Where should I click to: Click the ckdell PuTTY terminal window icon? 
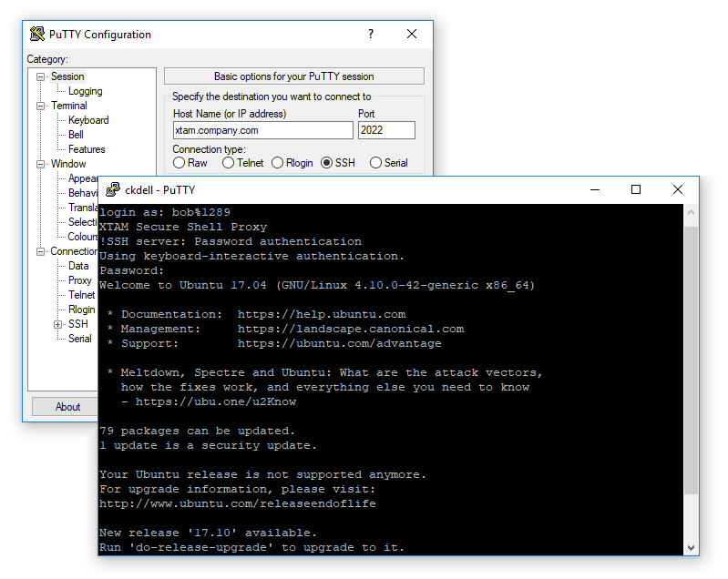113,189
